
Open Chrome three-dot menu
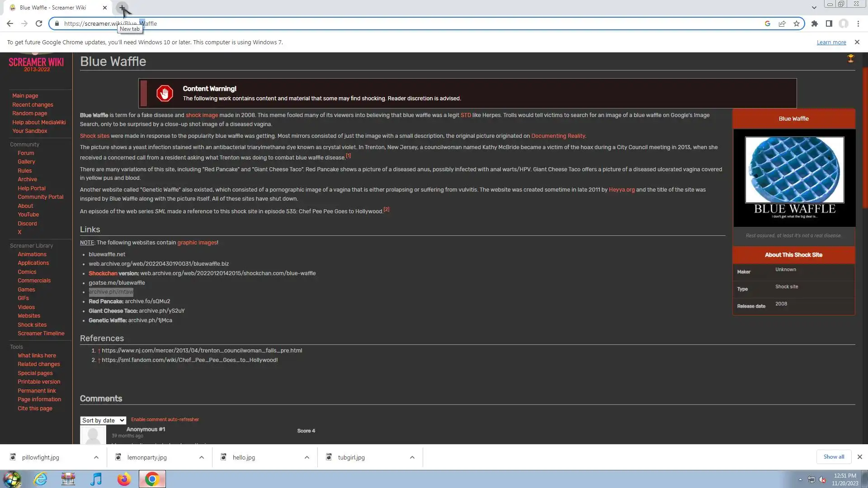coord(858,23)
